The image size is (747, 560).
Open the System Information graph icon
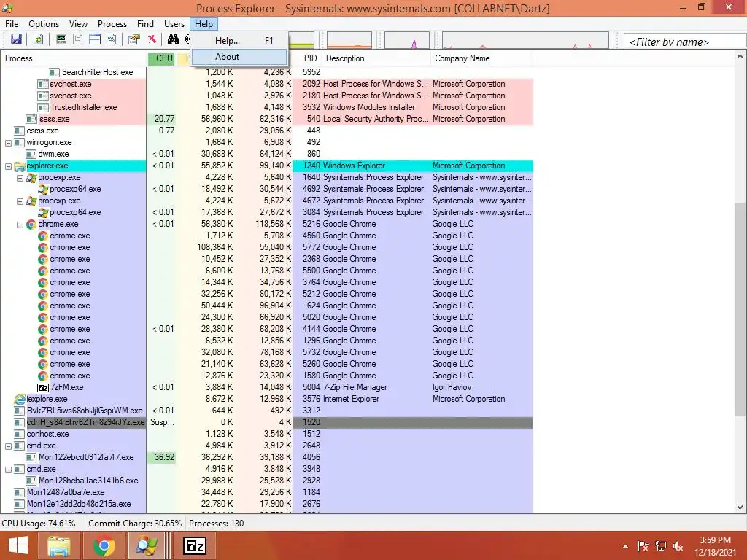pos(61,39)
